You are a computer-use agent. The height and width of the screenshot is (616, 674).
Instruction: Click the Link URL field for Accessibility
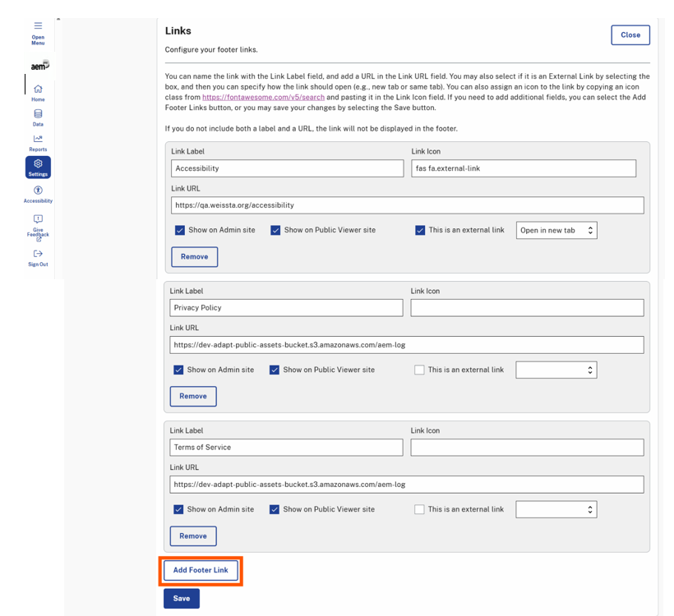tap(407, 205)
